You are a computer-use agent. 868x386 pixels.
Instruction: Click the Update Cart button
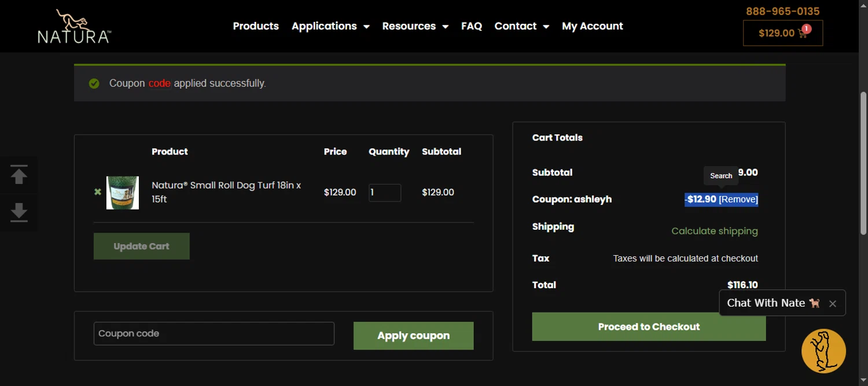point(142,246)
